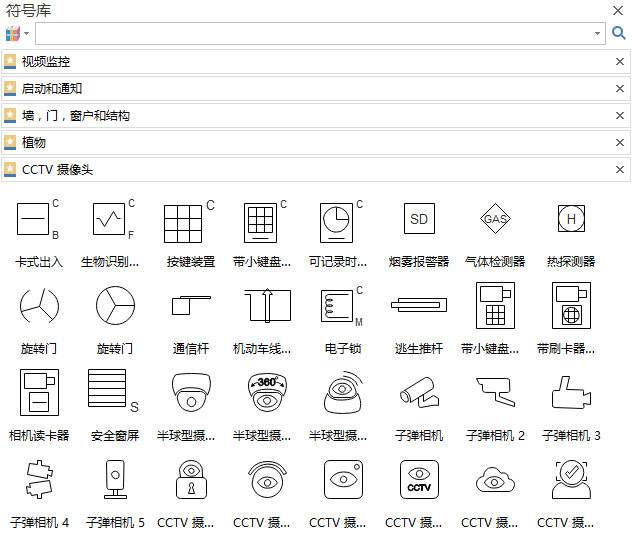Select the 卡式出入 symbol
This screenshot has width=634, height=542.
pos(38,220)
